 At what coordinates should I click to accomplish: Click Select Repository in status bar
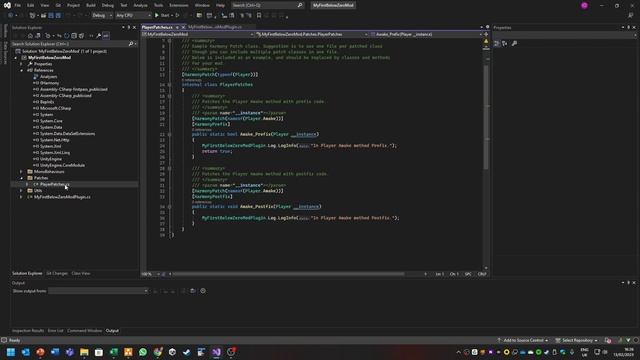576,340
